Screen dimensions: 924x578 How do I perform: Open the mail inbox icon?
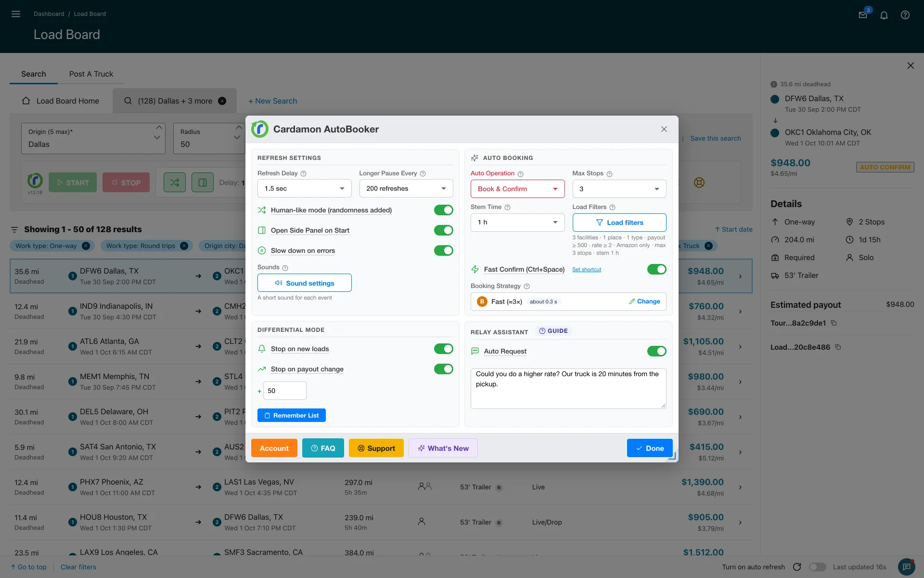pos(863,15)
